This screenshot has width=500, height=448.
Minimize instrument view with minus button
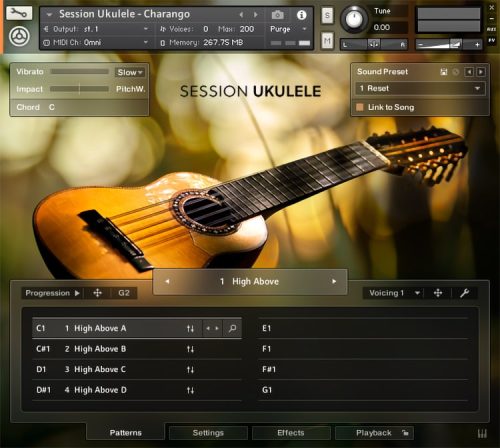pos(492,19)
